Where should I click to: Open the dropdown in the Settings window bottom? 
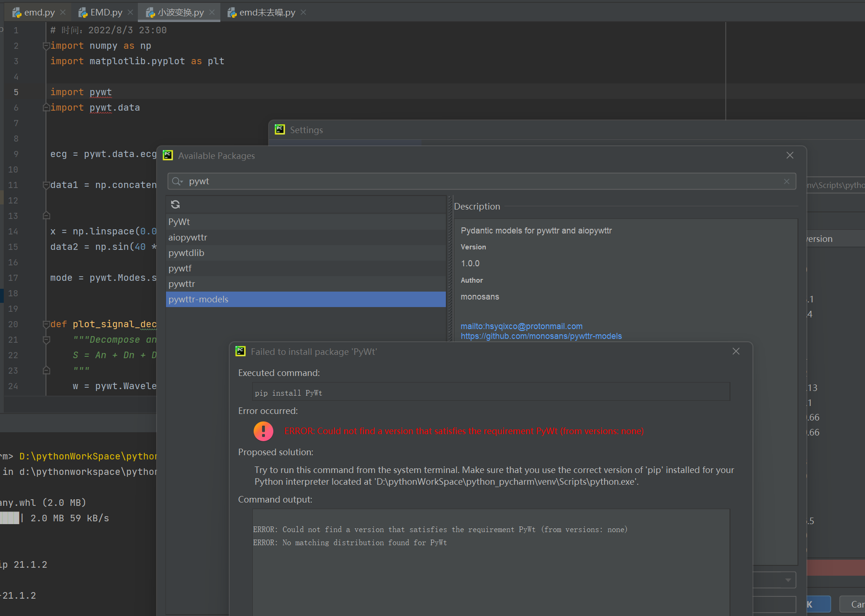788,580
